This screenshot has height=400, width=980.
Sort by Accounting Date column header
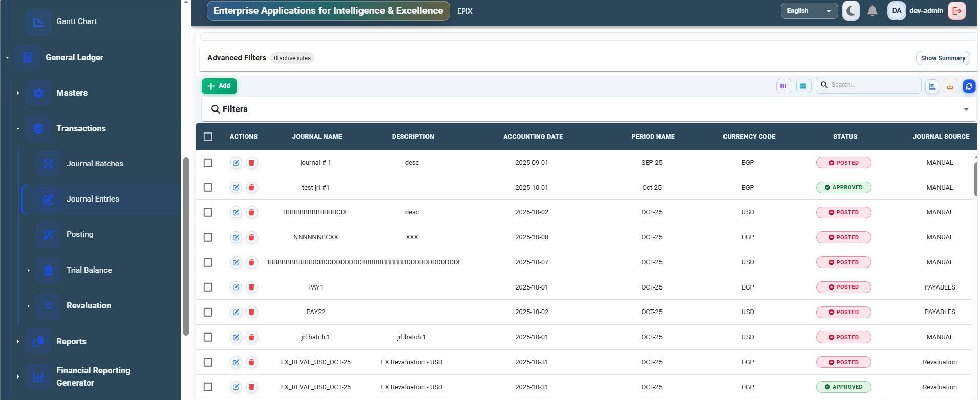533,137
